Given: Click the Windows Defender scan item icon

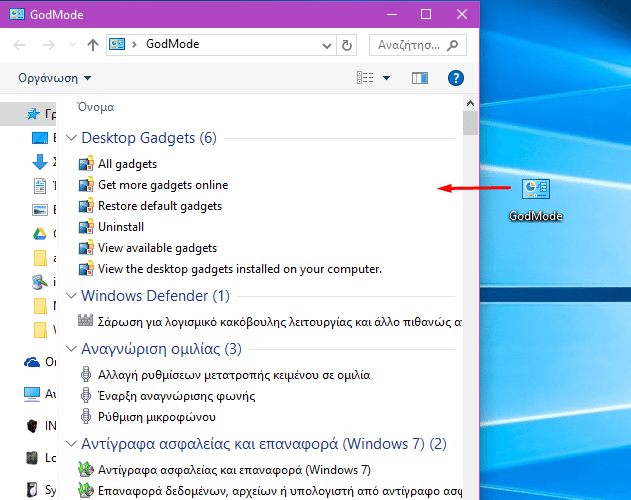Looking at the screenshot, I should coord(85,321).
